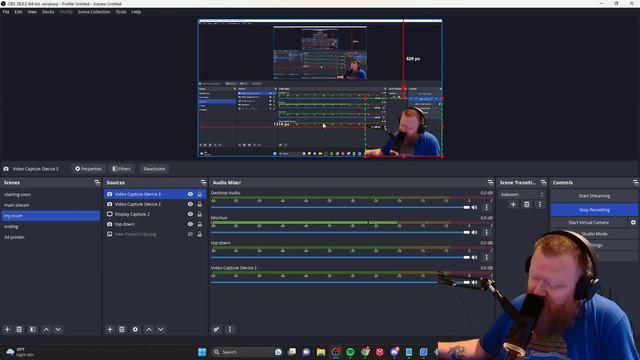
Task: Lock Display Capture 2 source
Action: [x=200, y=214]
